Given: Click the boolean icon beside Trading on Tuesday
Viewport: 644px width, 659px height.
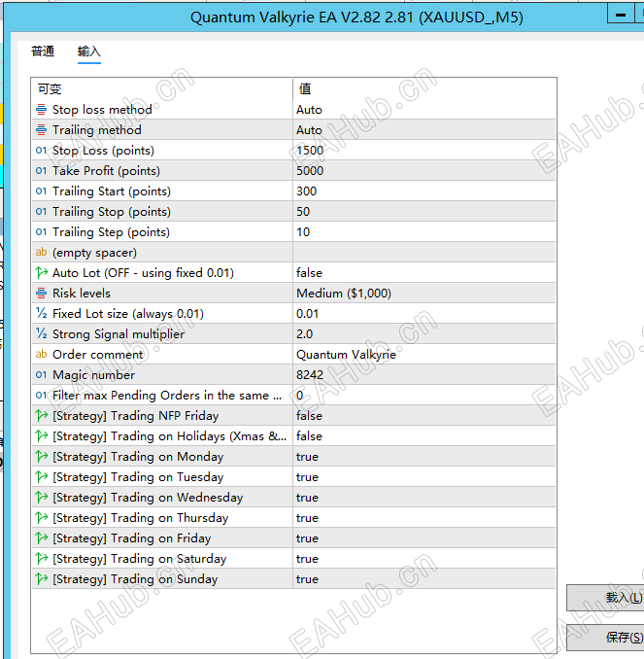Looking at the screenshot, I should pyautogui.click(x=41, y=477).
